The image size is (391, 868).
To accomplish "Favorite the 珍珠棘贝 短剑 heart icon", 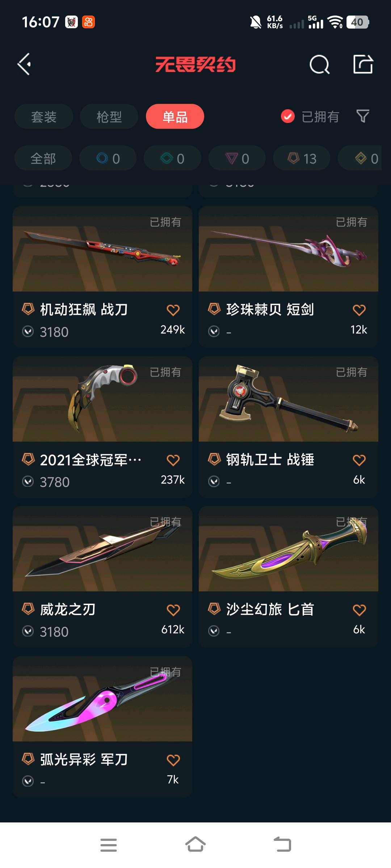I will click(x=359, y=310).
